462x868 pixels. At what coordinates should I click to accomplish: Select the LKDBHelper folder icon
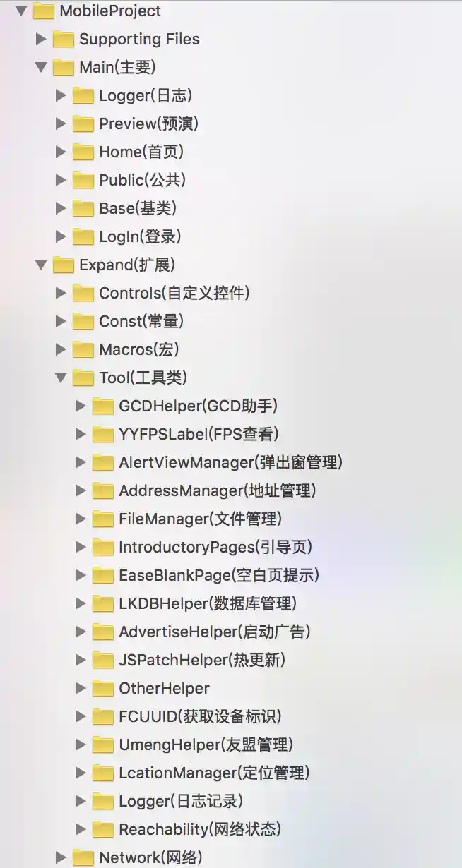[x=103, y=603]
